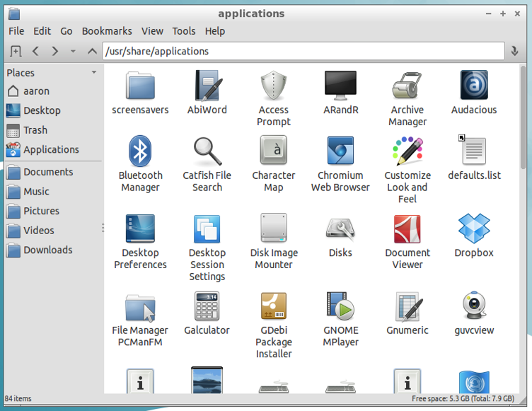The width and height of the screenshot is (532, 411).
Task: Select the Gnumeric icon
Action: pos(409,306)
